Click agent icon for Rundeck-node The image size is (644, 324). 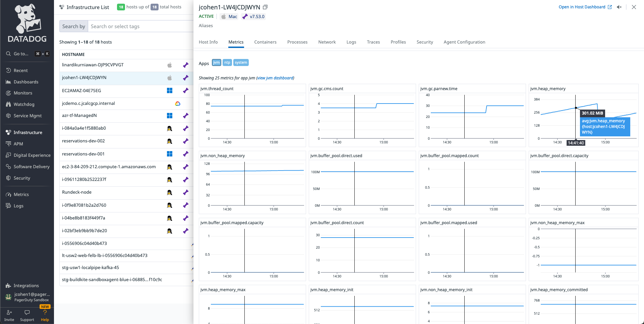(186, 192)
